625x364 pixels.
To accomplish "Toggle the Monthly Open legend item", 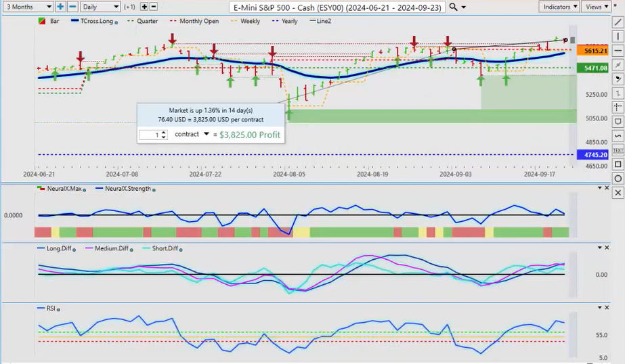I will click(x=194, y=21).
